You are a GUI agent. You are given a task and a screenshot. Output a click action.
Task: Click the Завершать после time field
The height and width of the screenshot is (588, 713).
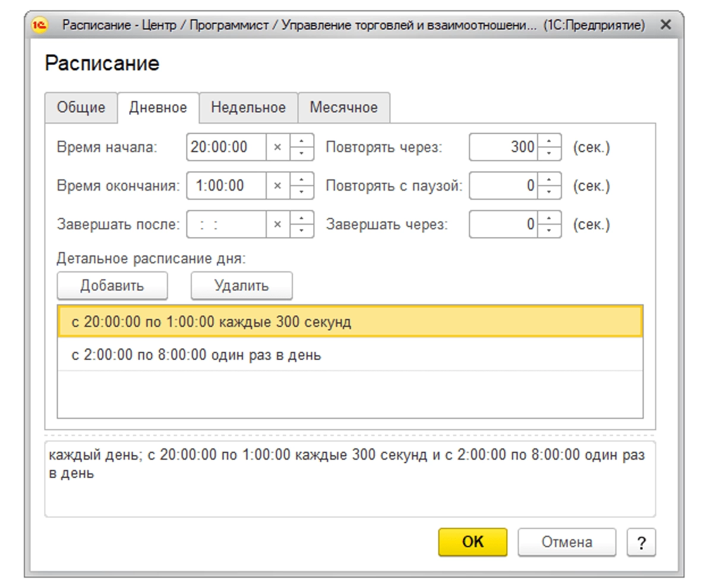pyautogui.click(x=226, y=225)
